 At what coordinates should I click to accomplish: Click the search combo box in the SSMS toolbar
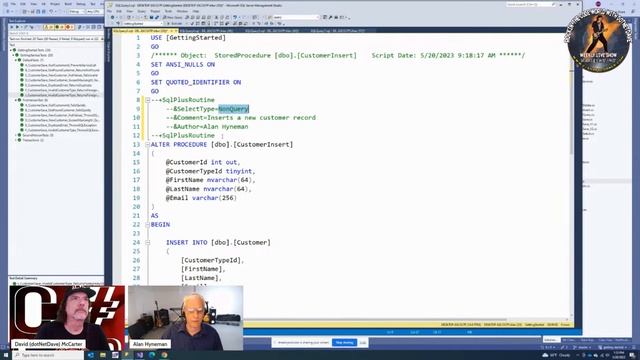click(296, 18)
